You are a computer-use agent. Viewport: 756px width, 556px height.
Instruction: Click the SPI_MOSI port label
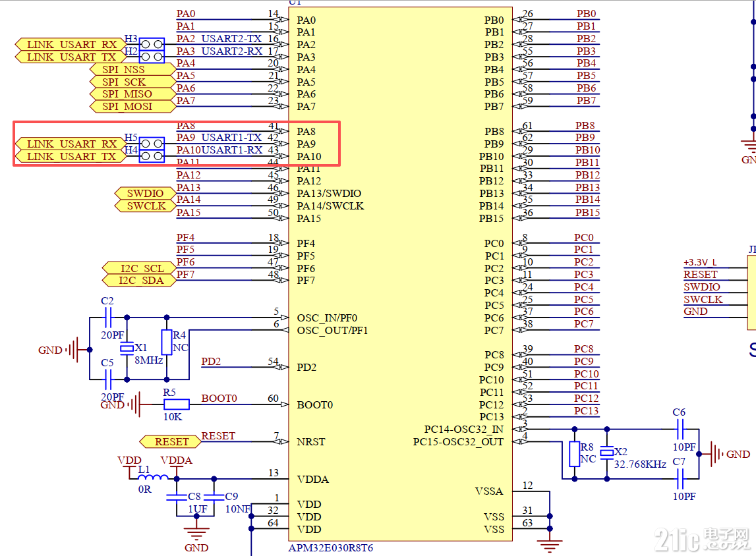pos(132,107)
